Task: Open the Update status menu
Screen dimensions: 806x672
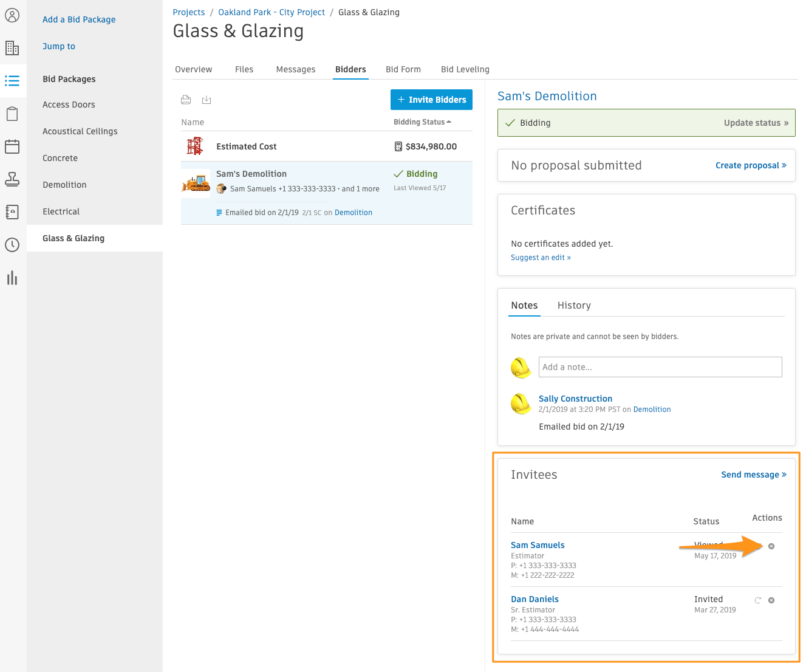Action: pyautogui.click(x=756, y=123)
